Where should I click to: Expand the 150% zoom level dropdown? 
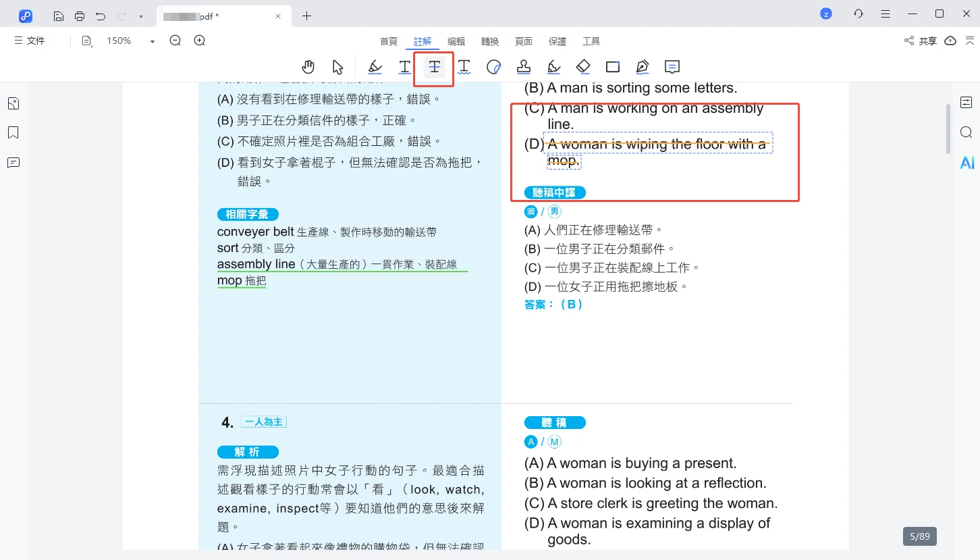153,41
